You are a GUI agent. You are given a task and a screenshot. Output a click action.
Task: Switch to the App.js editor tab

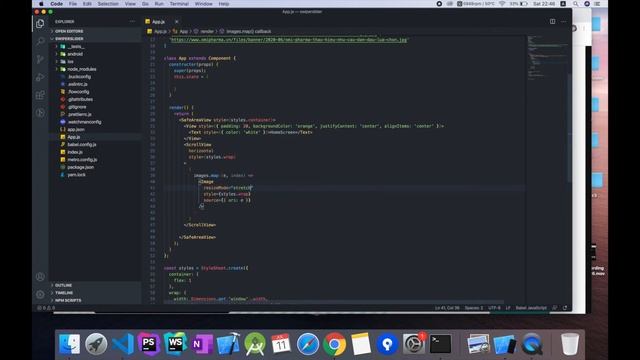point(158,22)
